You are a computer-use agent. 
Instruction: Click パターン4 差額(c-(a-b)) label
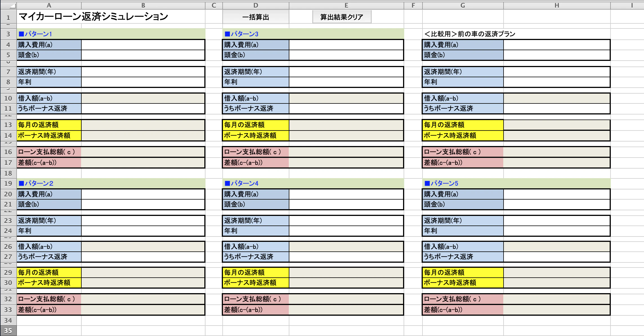point(243,310)
